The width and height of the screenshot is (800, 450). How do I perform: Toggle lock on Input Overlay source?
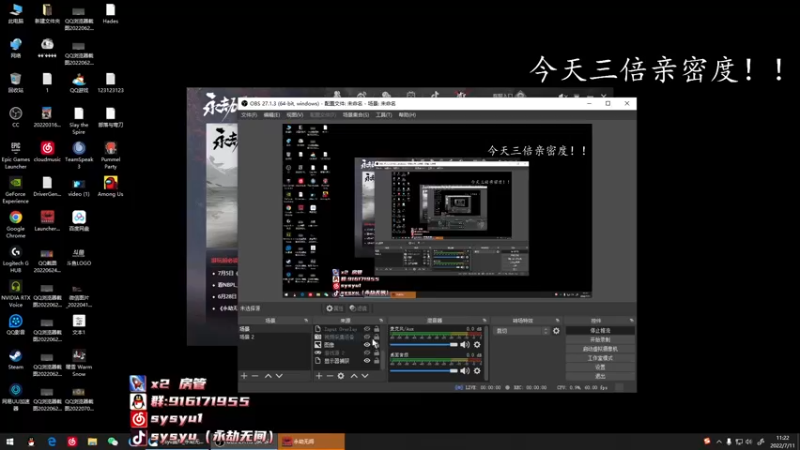(x=377, y=329)
